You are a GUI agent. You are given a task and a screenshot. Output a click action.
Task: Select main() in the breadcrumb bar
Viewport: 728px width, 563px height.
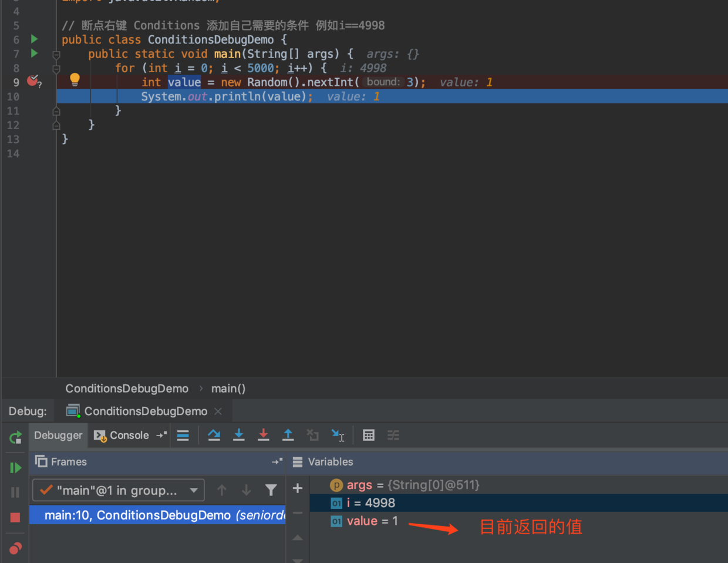228,389
